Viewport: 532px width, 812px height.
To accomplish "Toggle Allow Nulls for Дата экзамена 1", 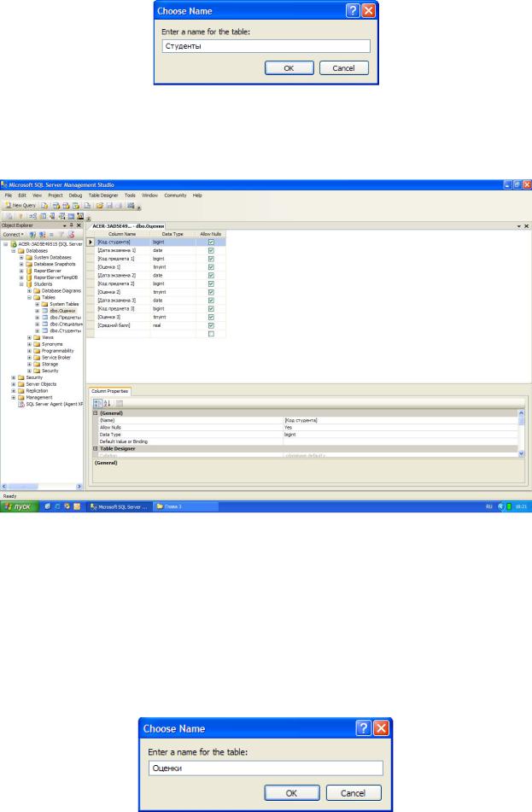I will click(211, 250).
